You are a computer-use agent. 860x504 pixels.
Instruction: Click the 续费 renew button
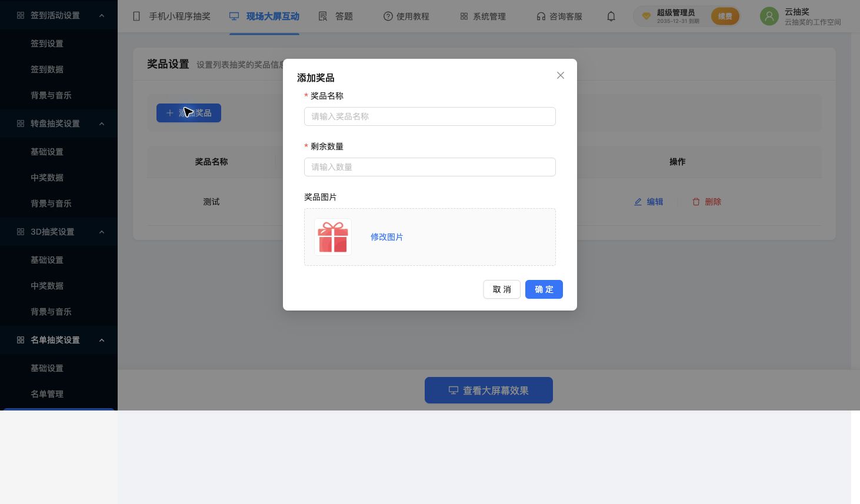725,16
